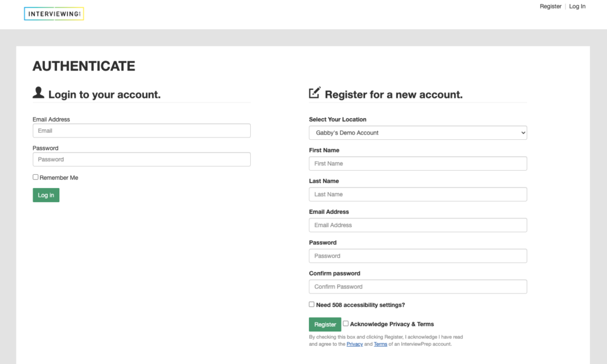Expand the location dropdown arrow chevron
The height and width of the screenshot is (364, 607).
pyautogui.click(x=523, y=133)
